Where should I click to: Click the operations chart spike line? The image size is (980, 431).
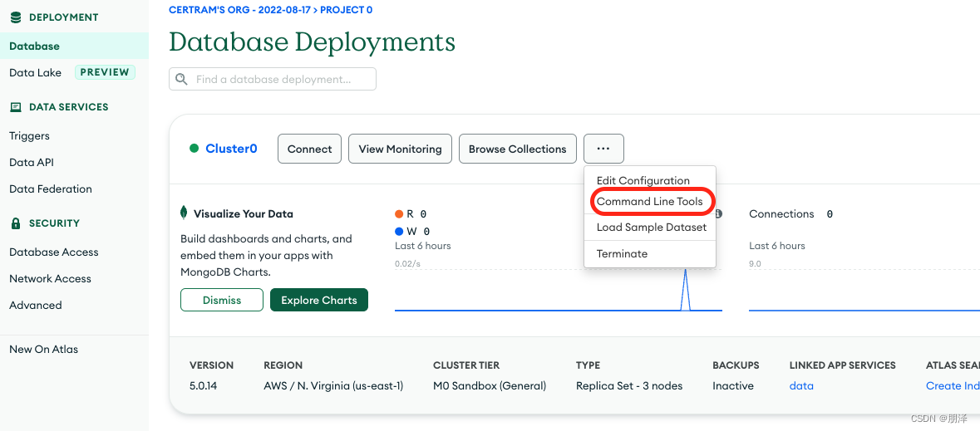(685, 289)
